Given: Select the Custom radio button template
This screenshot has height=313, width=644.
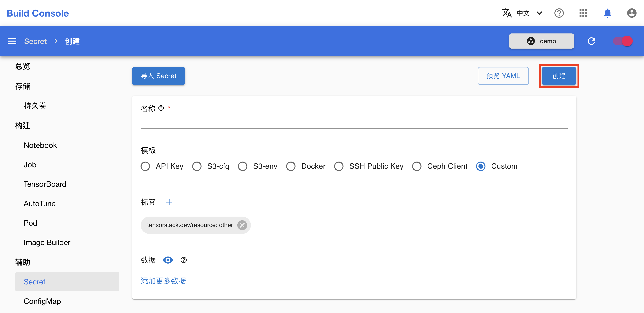Looking at the screenshot, I should [x=480, y=166].
